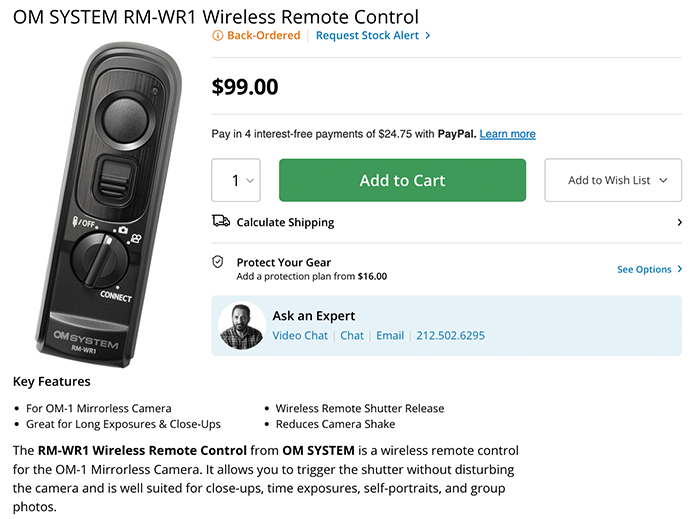Open See Options for protection plans
Screen dimensions: 700x519
649,269
